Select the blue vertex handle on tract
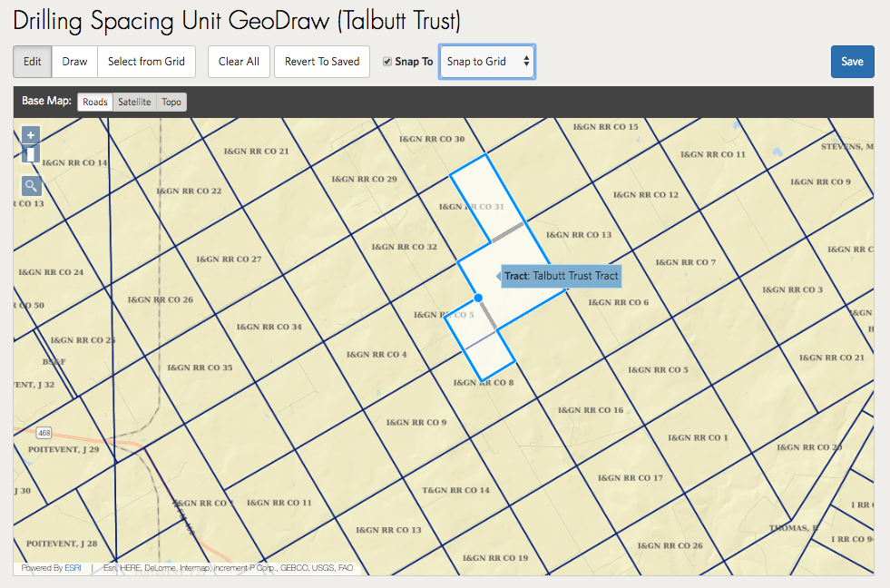Screen dimensions: 890x588 coord(478,298)
